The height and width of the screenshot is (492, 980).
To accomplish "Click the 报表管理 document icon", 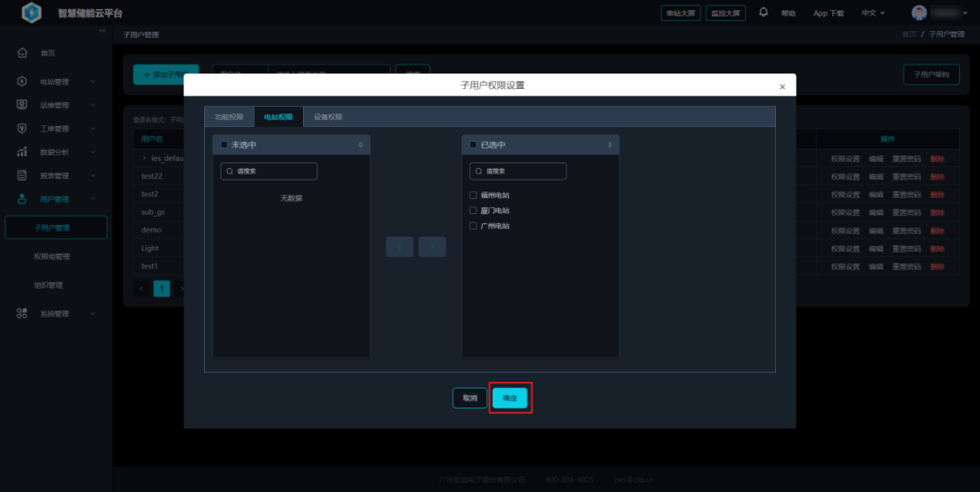I will click(22, 176).
